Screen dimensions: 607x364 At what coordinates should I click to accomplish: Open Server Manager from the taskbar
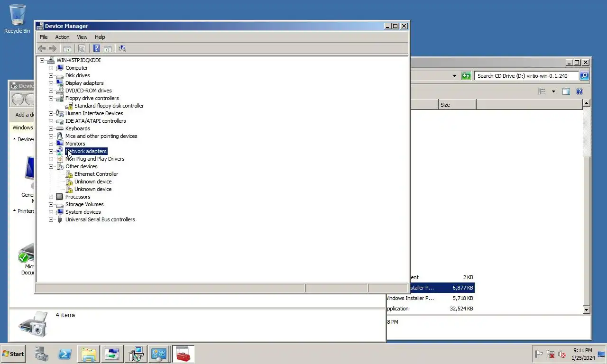tap(41, 354)
